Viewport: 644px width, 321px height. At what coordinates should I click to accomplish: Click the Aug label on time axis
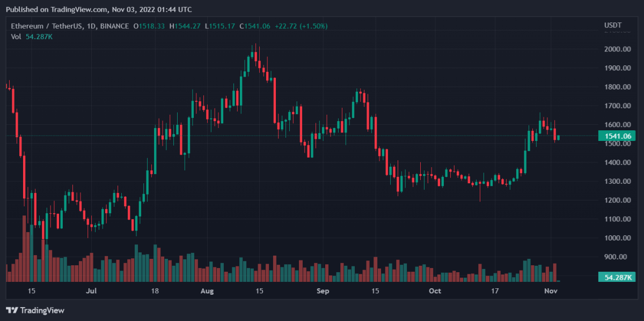click(207, 291)
